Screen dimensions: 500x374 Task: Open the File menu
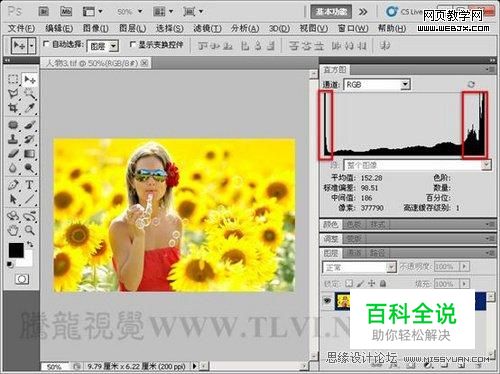21,29
